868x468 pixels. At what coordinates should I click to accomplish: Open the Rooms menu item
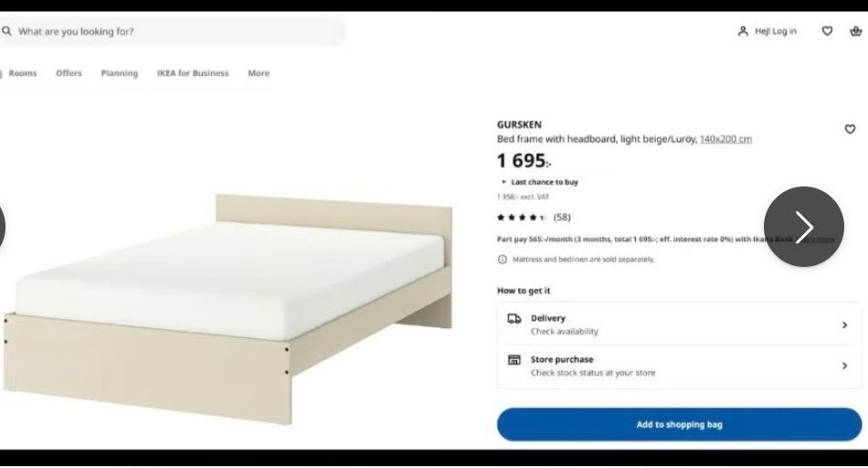click(x=23, y=73)
